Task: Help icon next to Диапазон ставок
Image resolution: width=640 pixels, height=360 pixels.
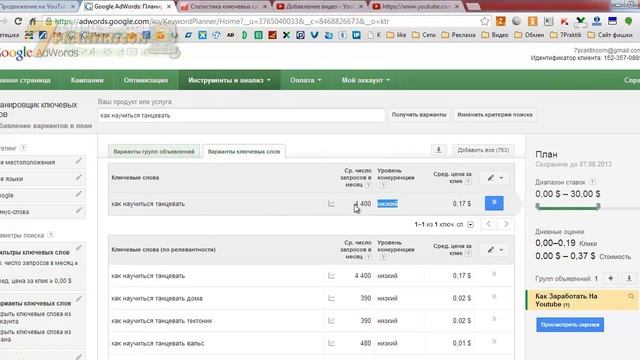Action: tap(592, 182)
